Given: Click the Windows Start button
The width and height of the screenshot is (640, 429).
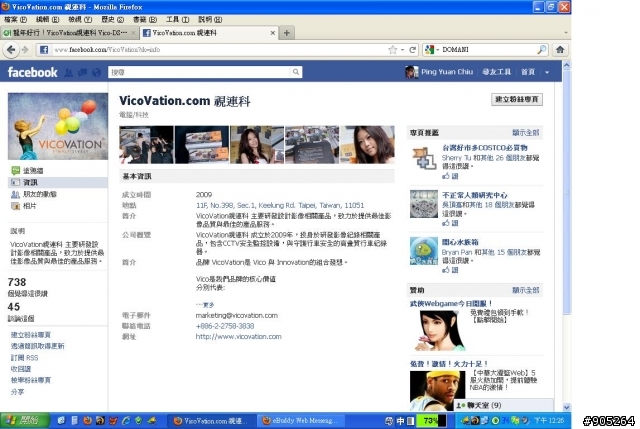Looking at the screenshot, I should 24,420.
